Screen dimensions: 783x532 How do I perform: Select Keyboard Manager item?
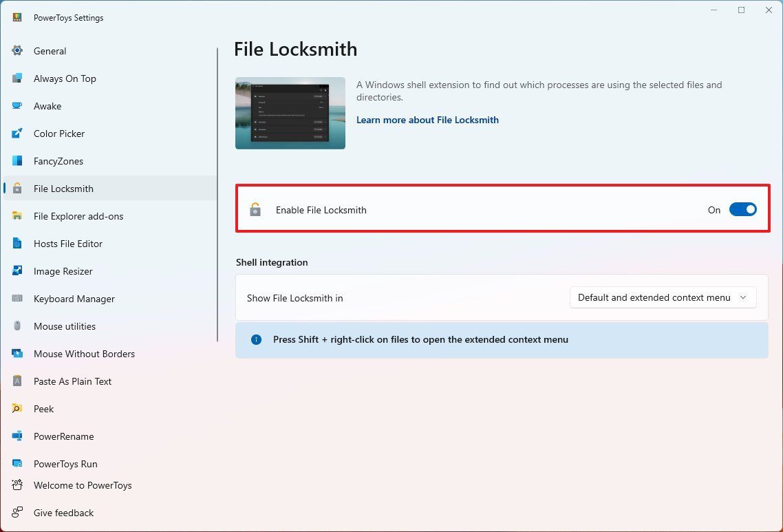[x=110, y=298]
